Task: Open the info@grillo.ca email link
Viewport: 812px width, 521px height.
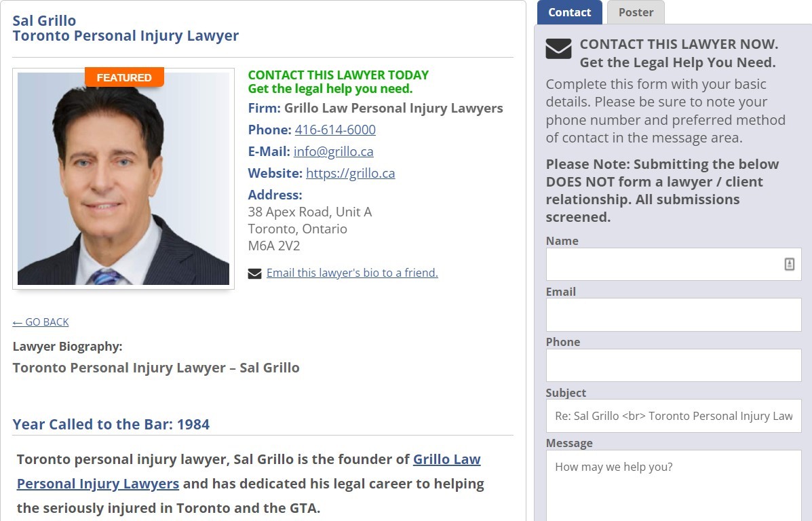Action: click(334, 152)
